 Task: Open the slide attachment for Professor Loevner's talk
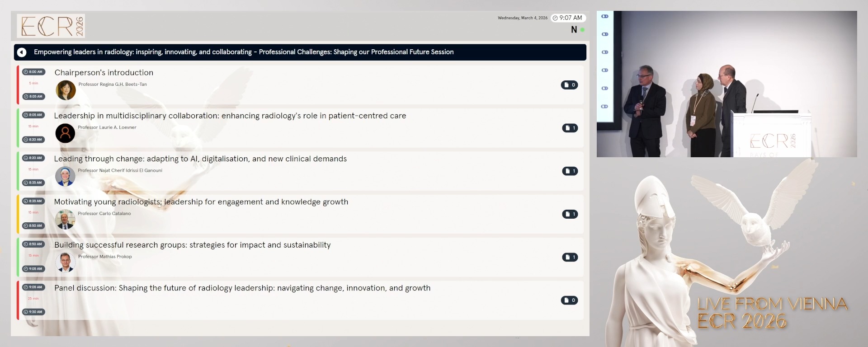click(x=571, y=128)
